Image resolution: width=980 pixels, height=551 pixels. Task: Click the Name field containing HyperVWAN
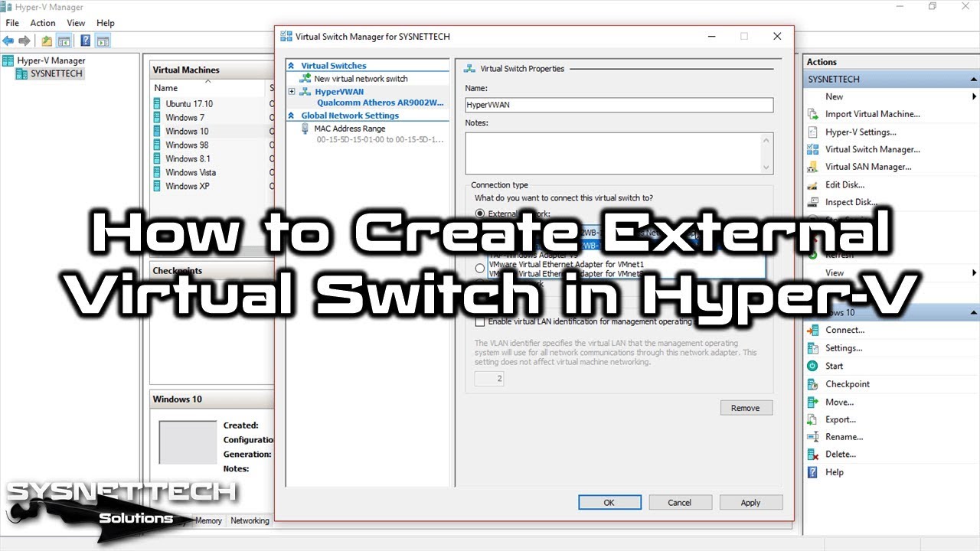point(619,106)
